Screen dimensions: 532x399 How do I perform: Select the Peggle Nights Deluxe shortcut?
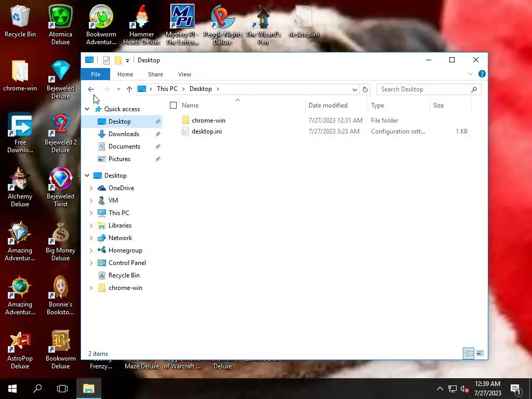pyautogui.click(x=222, y=25)
